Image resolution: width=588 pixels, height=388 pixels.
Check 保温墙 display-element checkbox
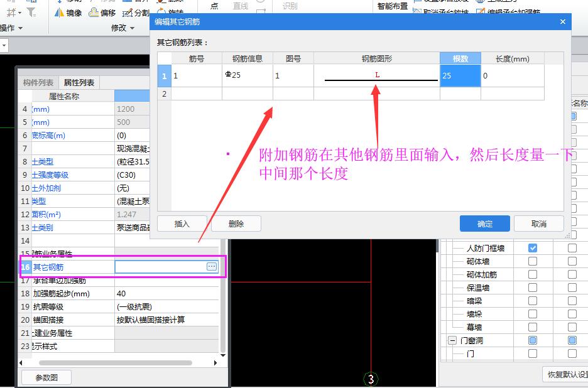click(533, 288)
